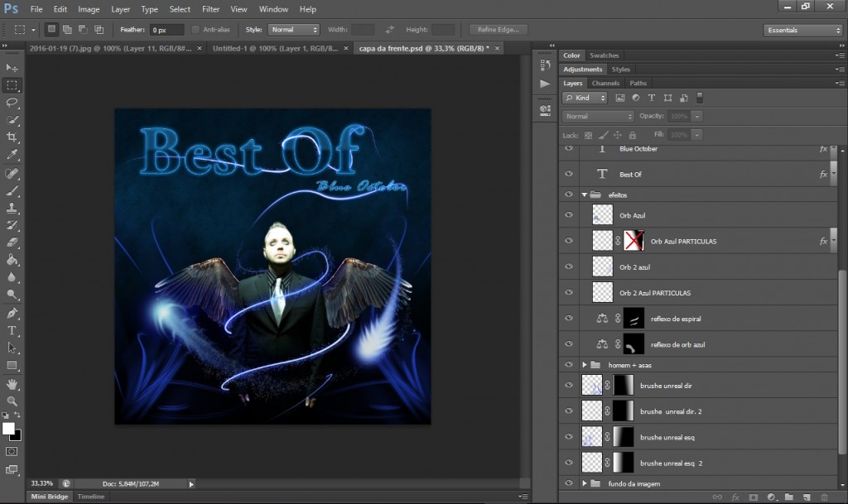
Task: Click the layer mask thumbnail of Orb Azul PARTICULAS
Action: tap(634, 241)
